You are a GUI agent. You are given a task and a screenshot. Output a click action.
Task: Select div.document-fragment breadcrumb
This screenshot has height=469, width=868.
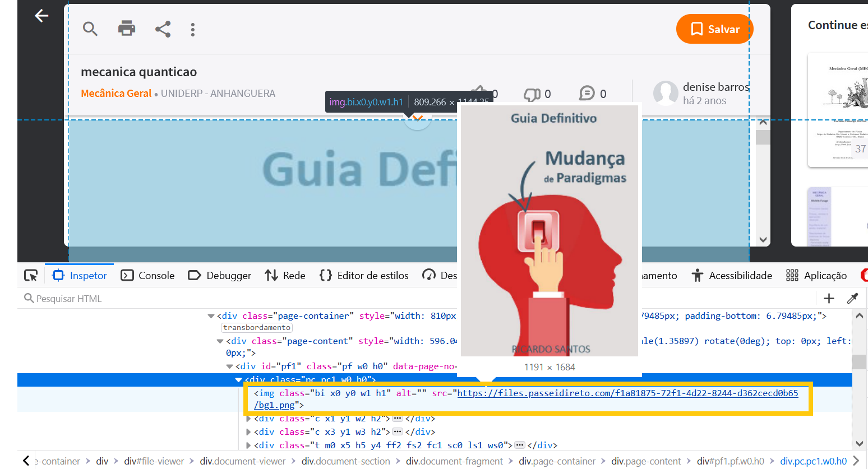[454, 461]
